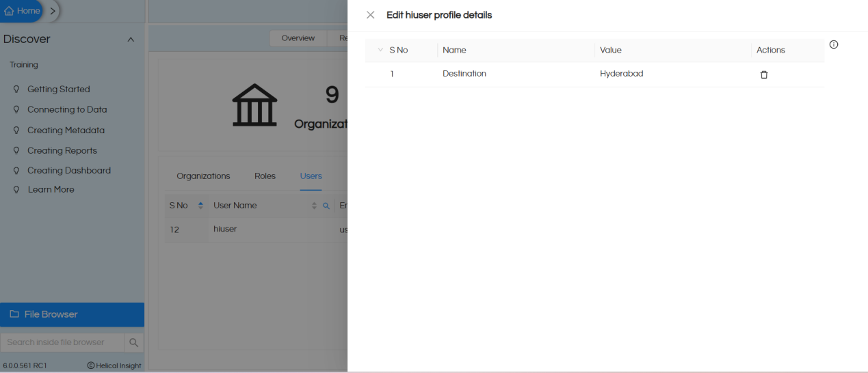Screen dimensions: 868x373
Task: Collapse the Discover section
Action: click(131, 40)
